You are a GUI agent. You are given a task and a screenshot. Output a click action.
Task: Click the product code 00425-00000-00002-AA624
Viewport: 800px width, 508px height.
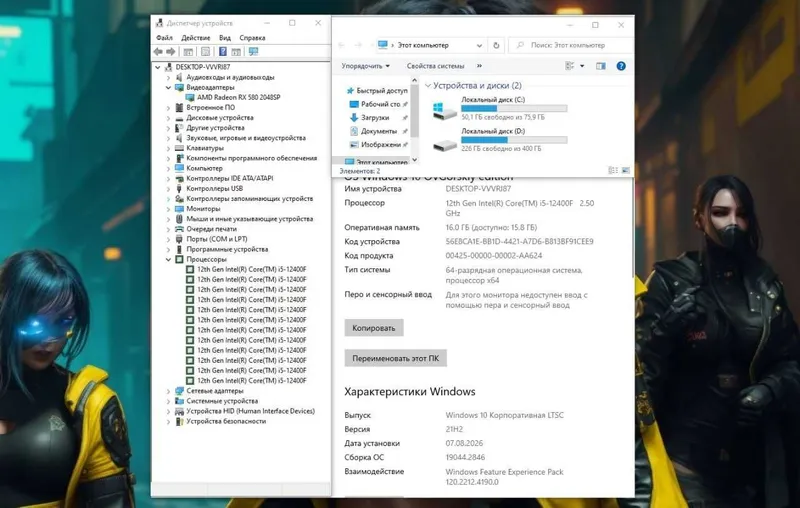[x=493, y=256]
